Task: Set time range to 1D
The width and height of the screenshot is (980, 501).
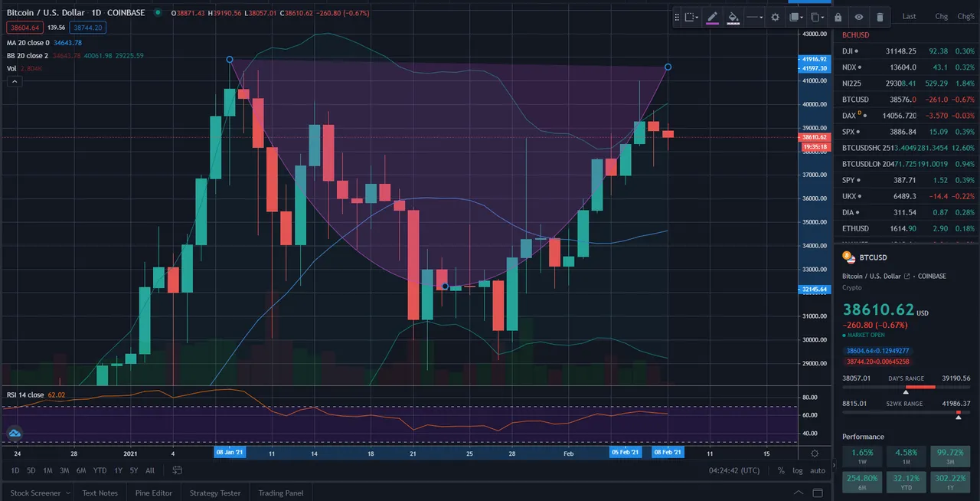Action: click(15, 470)
